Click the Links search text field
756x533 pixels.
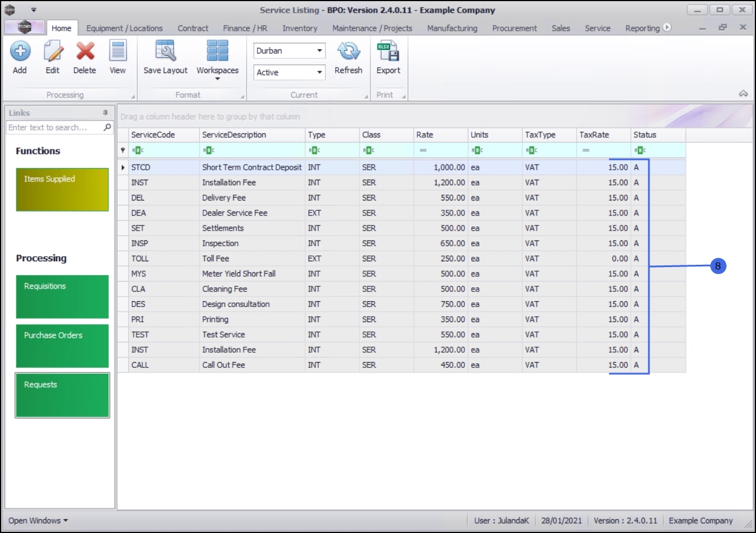pos(55,127)
